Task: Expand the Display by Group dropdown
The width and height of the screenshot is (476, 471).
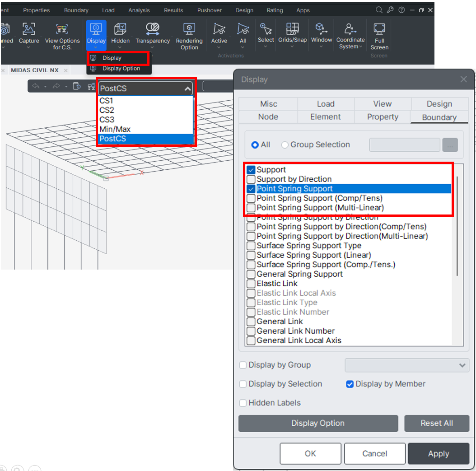Action: point(462,365)
